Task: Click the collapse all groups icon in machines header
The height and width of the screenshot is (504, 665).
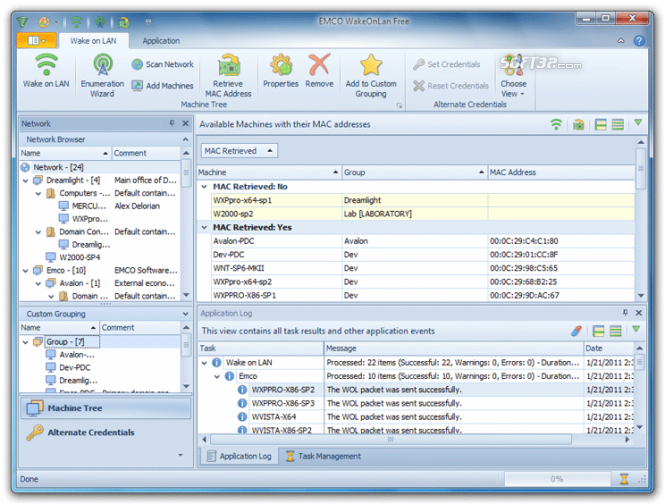Action: (x=618, y=124)
